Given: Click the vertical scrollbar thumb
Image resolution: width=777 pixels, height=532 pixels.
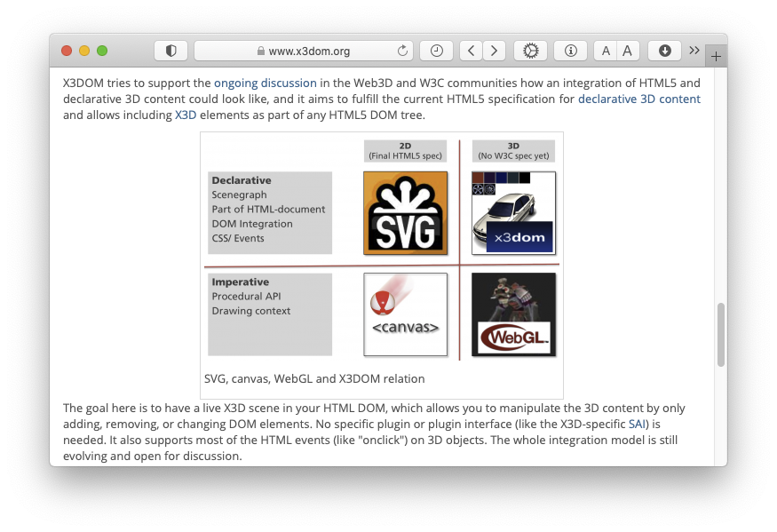Looking at the screenshot, I should [x=720, y=335].
